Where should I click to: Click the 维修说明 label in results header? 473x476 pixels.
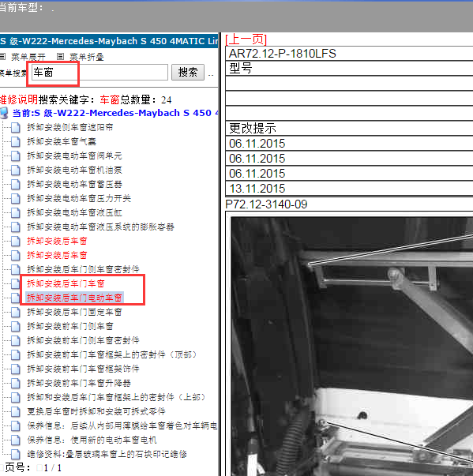[x=19, y=99]
